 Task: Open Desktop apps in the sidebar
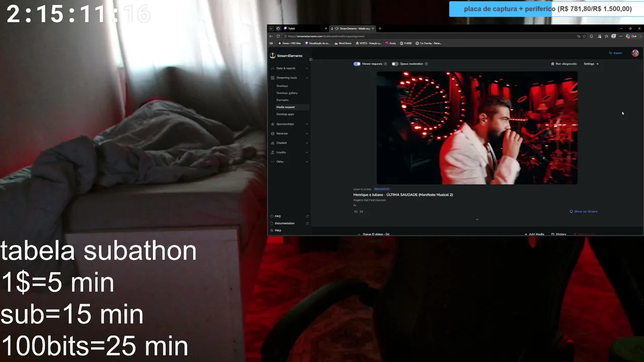pos(285,114)
